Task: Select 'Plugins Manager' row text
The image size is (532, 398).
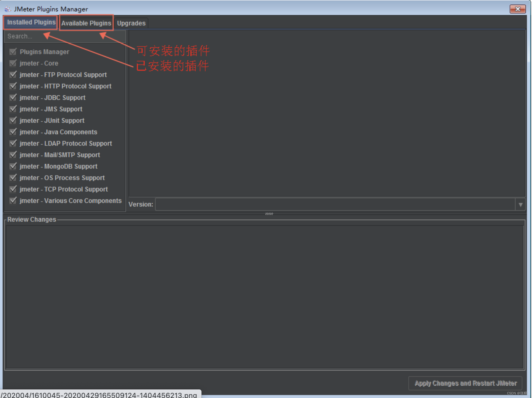Action: point(44,52)
